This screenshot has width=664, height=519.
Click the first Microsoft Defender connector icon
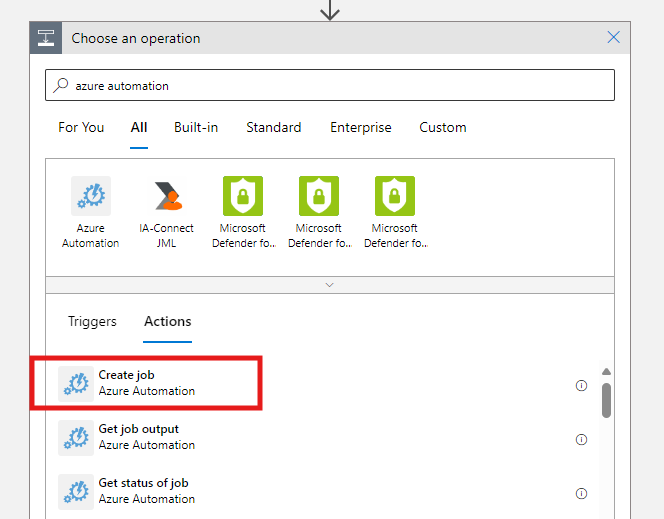[x=242, y=197]
